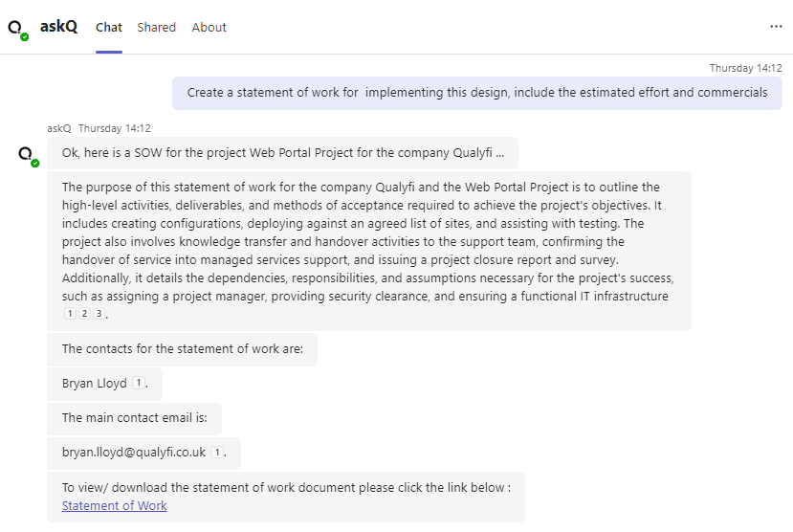The width and height of the screenshot is (793, 532).
Task: Click the bryan.lloyd@qualyfi.co.uk email text
Action: [134, 453]
